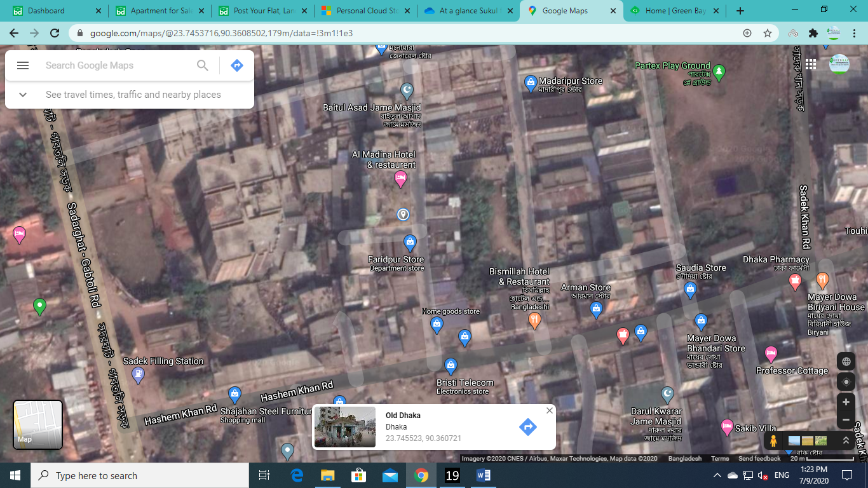Click the Darul Kwarar Jame Masjid marker
The image size is (868, 488).
pyautogui.click(x=667, y=395)
